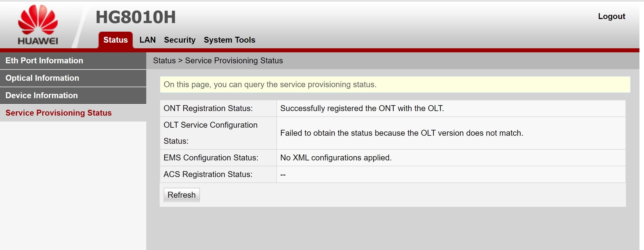Image resolution: width=644 pixels, height=250 pixels.
Task: Click 'Successfully registered the ONT with the OLT.'
Action: pos(362,108)
